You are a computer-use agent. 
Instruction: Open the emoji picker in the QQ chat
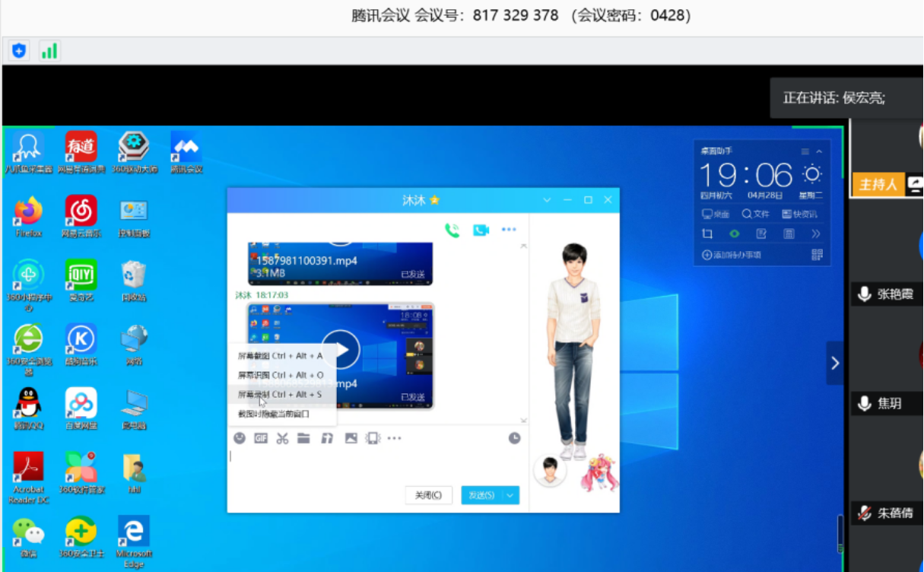pyautogui.click(x=240, y=439)
